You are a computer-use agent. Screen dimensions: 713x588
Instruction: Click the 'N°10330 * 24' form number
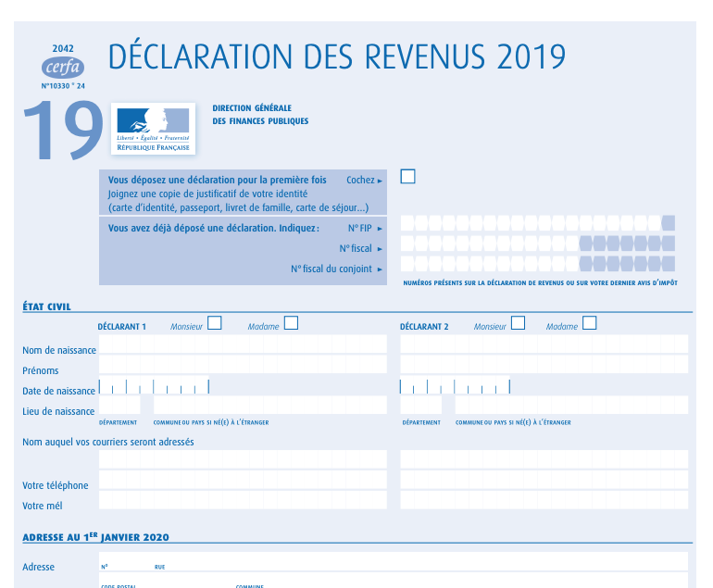pos(63,86)
